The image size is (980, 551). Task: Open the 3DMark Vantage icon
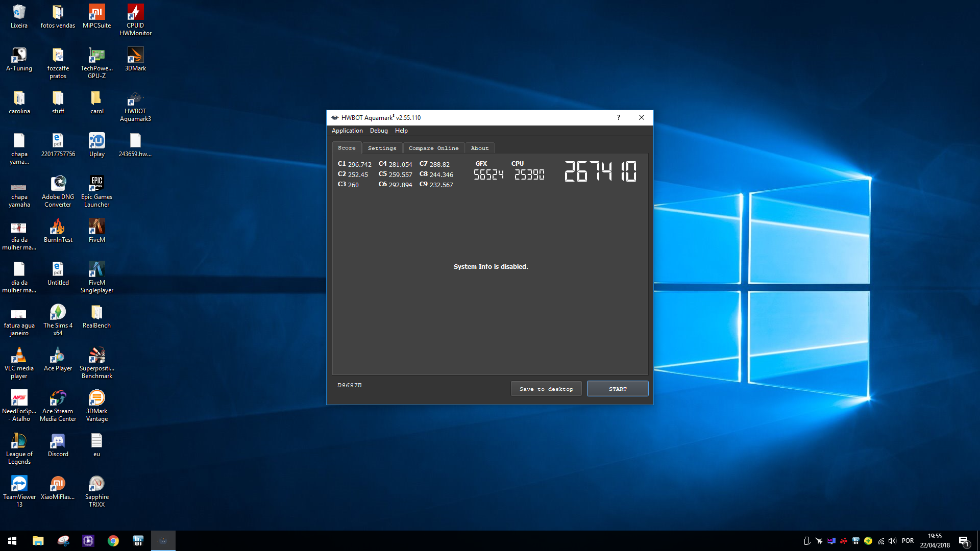[96, 406]
